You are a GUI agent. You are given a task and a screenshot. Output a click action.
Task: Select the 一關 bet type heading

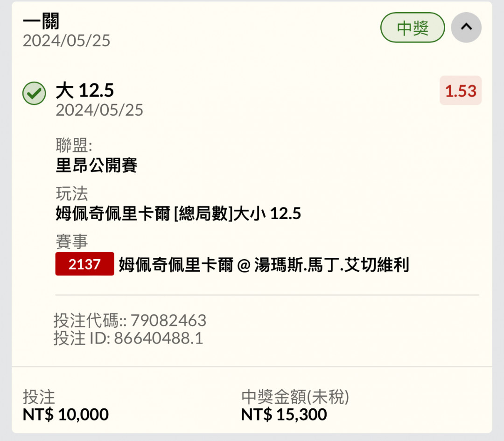pos(41,21)
